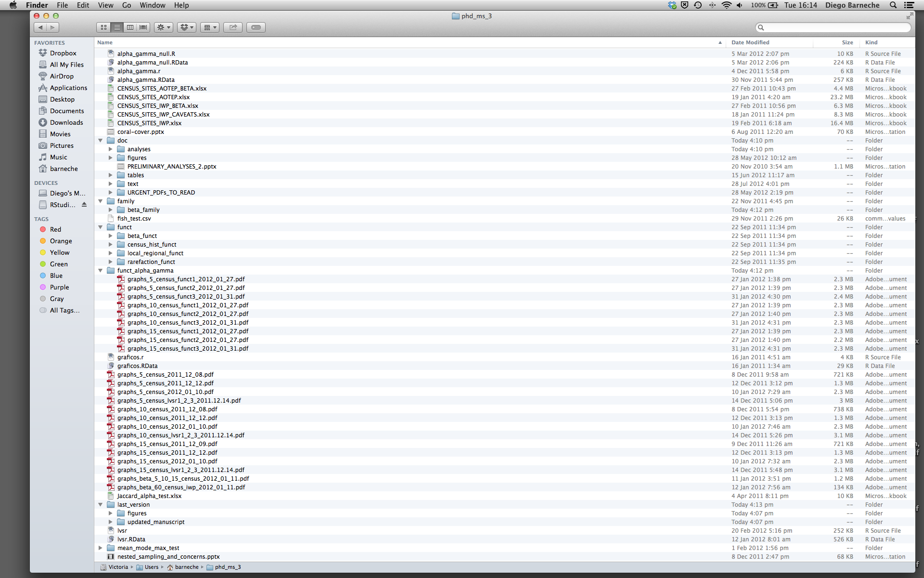Screen dimensions: 924x578
Task: Click the Search icon in menu bar
Action: coord(895,5)
